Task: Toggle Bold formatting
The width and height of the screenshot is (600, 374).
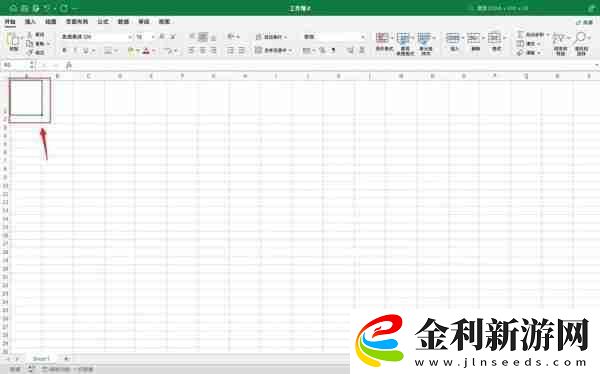Action: tap(64, 50)
